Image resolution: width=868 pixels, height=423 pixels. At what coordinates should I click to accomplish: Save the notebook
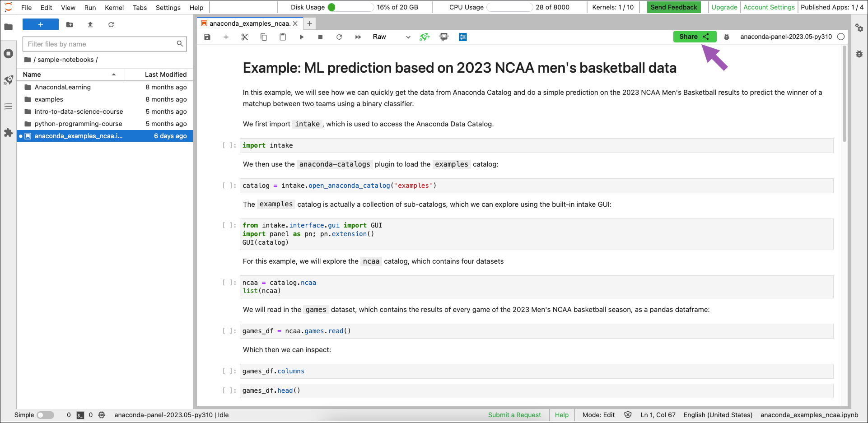[207, 37]
